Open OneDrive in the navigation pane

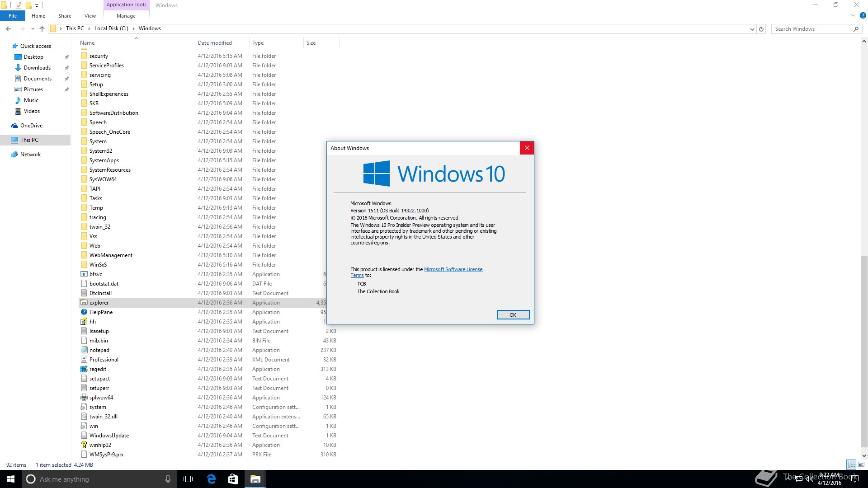tap(31, 126)
